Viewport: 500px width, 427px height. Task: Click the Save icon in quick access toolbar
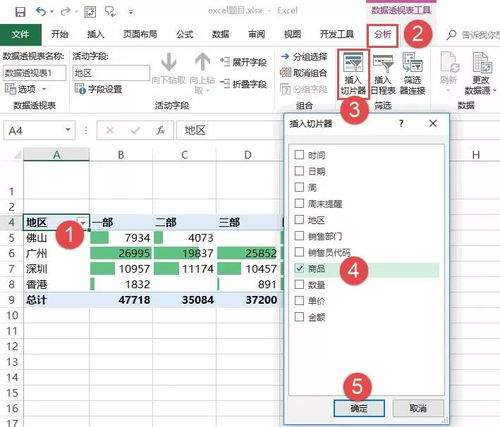21,12
